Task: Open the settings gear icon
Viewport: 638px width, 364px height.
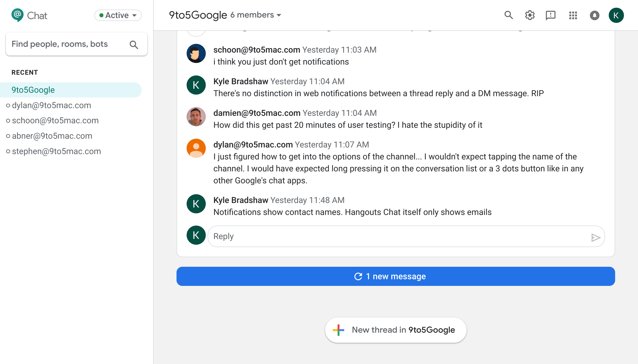Action: (x=530, y=15)
